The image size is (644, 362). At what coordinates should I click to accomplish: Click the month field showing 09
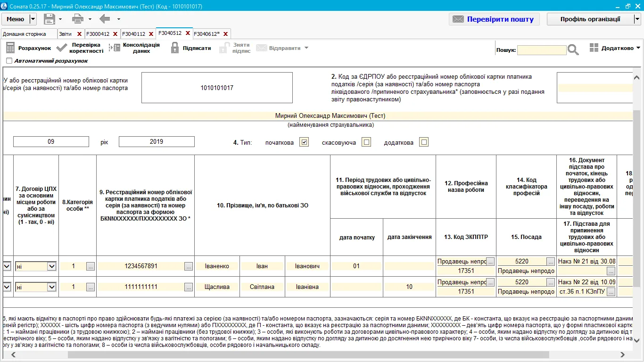(51, 141)
